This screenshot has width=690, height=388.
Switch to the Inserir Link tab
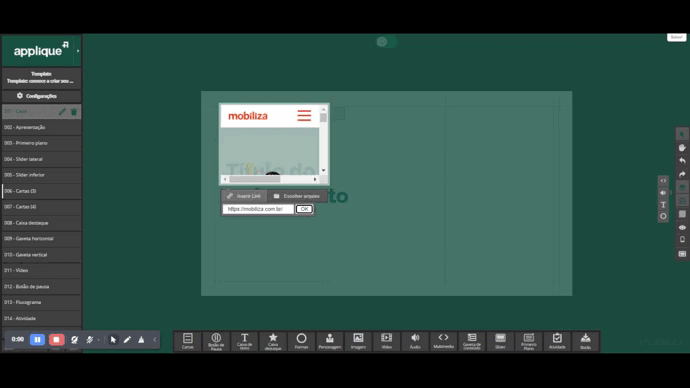coord(244,196)
